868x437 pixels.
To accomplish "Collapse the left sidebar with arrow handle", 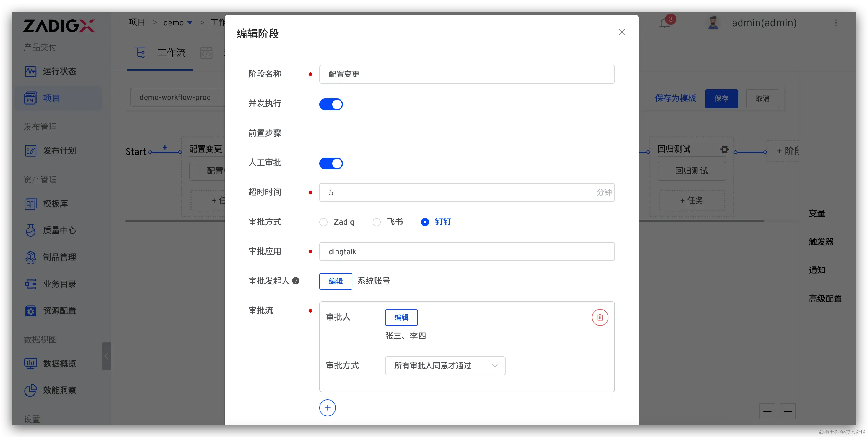I will [x=106, y=356].
